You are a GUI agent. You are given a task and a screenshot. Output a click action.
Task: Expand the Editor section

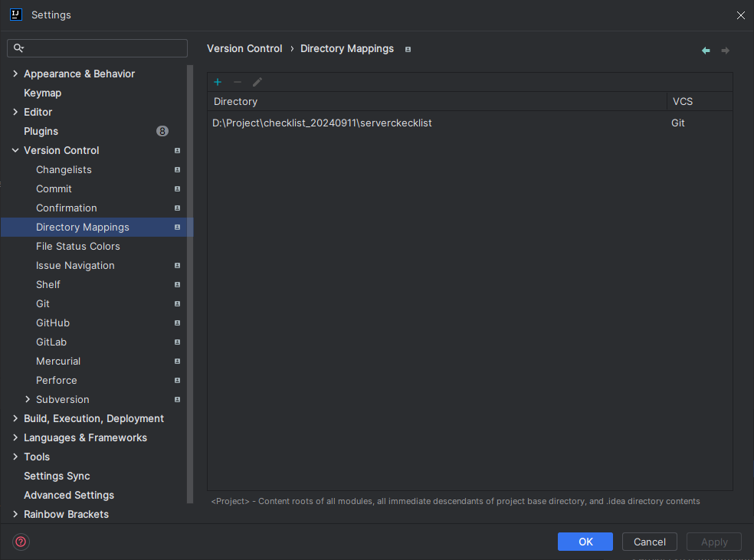click(15, 112)
